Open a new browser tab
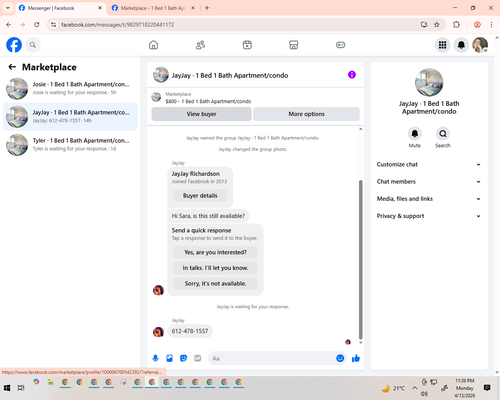The width and height of the screenshot is (500, 400). coord(207,8)
